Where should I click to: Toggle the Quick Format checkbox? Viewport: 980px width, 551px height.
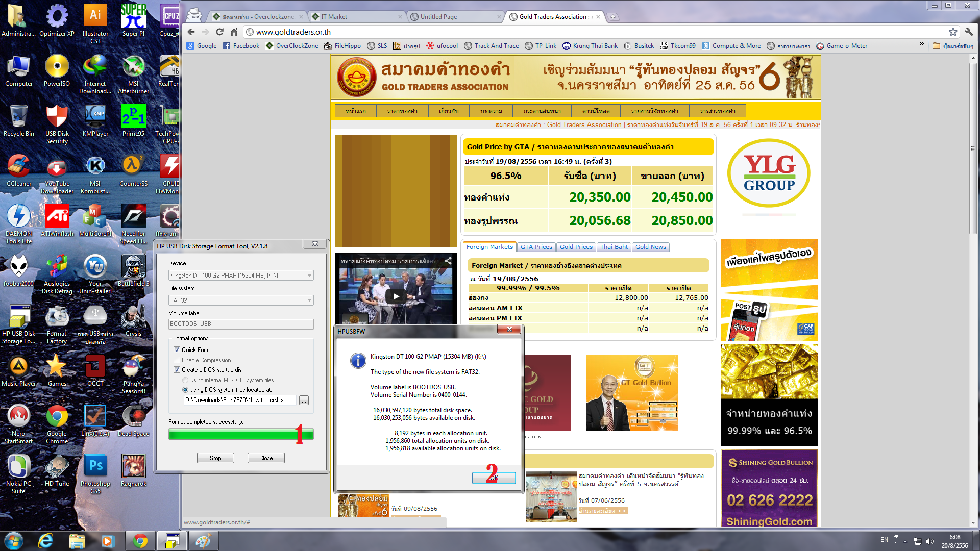click(177, 350)
